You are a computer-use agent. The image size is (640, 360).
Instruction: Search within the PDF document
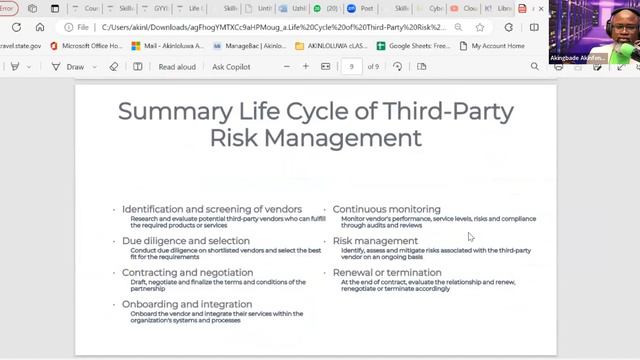click(535, 67)
